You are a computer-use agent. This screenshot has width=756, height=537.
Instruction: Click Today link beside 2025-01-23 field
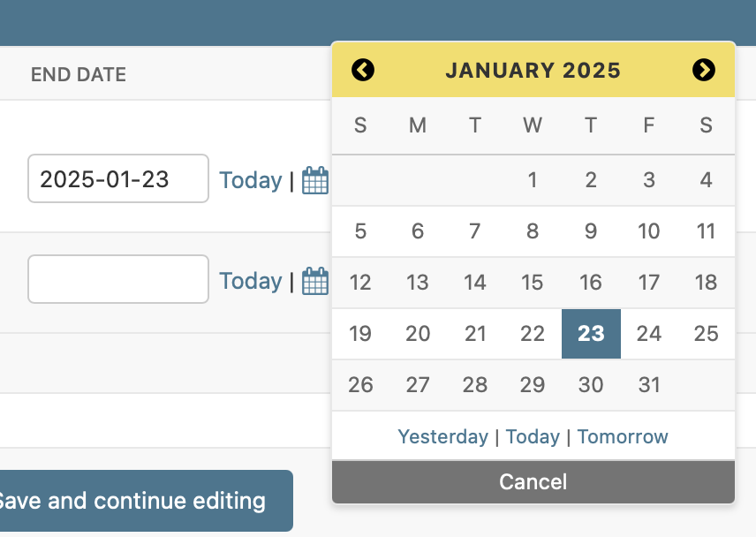pos(250,180)
